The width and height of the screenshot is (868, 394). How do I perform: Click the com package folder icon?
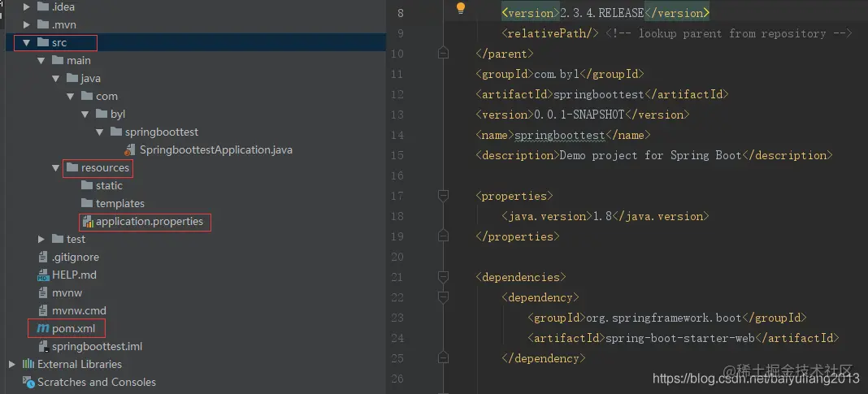coord(87,96)
